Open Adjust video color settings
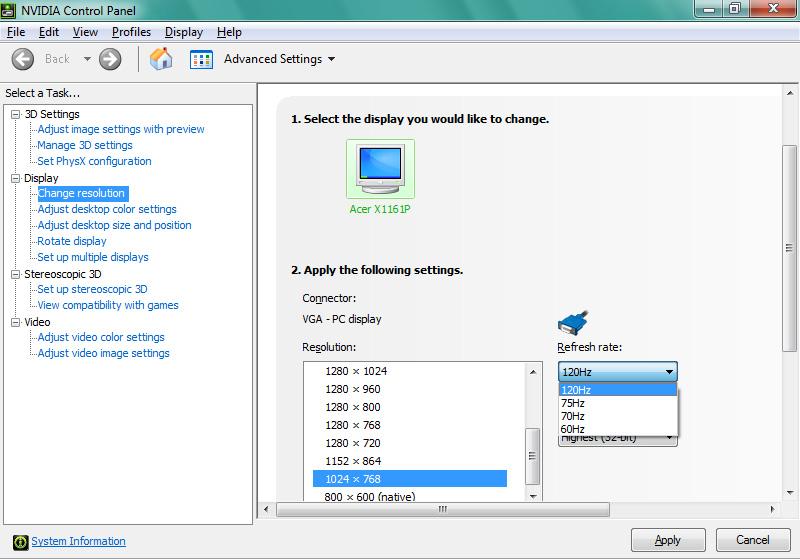Screen dimensions: 800x560 [101, 337]
